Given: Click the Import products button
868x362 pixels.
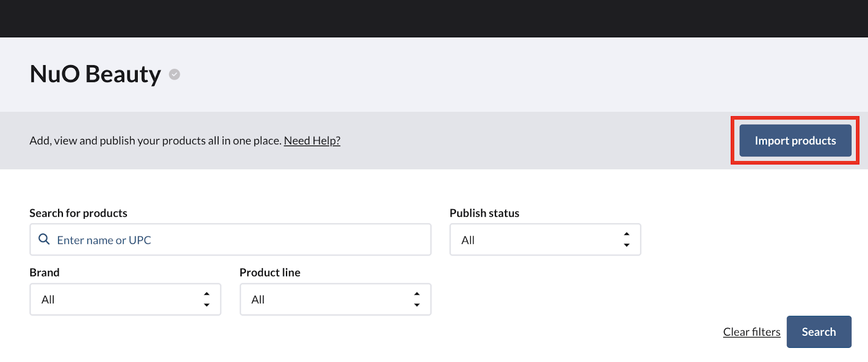Looking at the screenshot, I should point(795,141).
